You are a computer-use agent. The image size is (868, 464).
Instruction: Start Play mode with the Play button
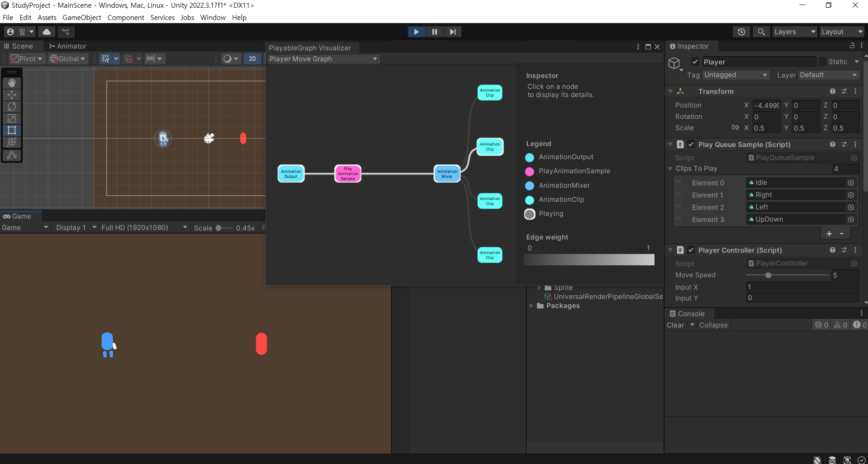pos(416,32)
